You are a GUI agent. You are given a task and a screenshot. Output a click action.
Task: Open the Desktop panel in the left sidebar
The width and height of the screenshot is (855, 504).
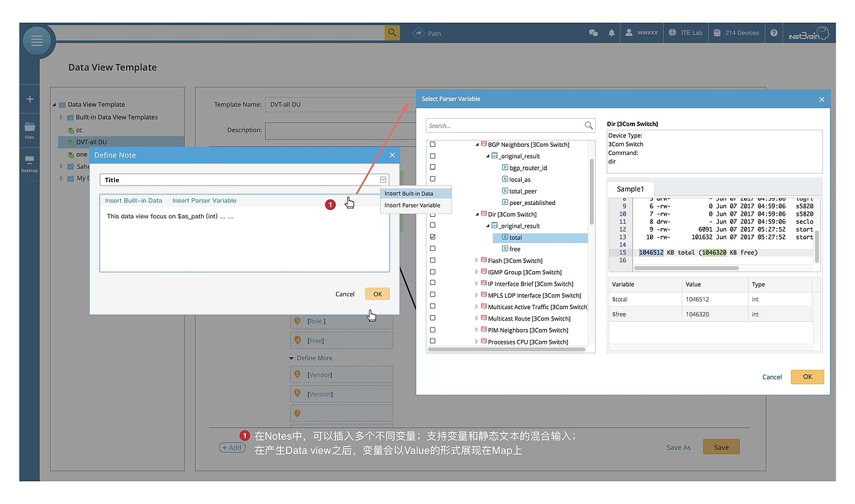coord(29,162)
